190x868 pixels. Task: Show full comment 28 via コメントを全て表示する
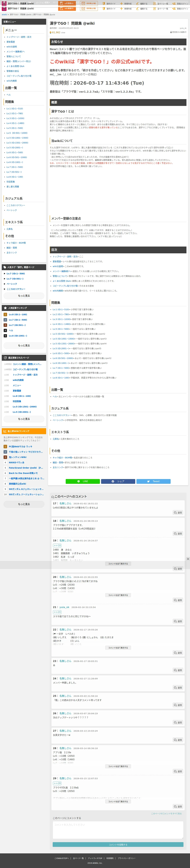pos(118,766)
